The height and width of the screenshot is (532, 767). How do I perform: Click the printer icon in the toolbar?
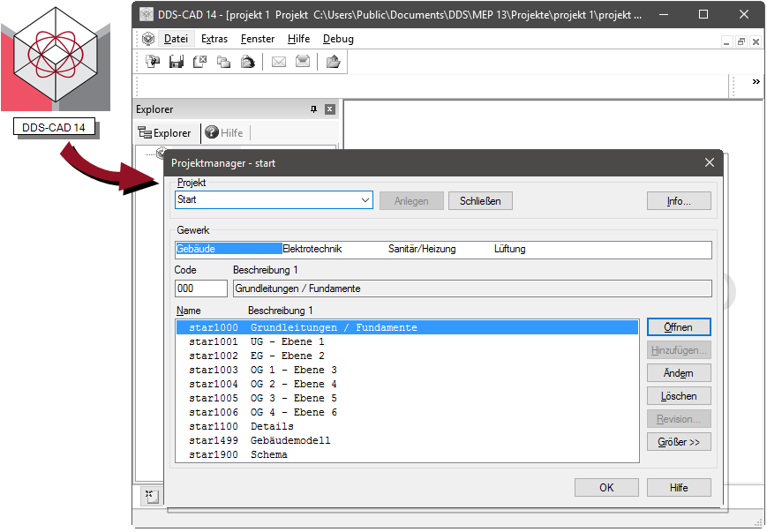(248, 62)
